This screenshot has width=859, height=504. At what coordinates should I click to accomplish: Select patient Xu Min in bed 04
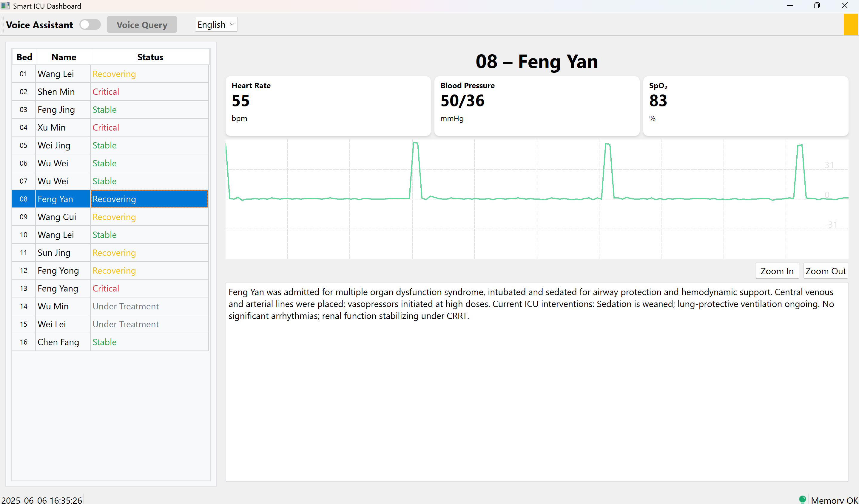click(x=52, y=127)
